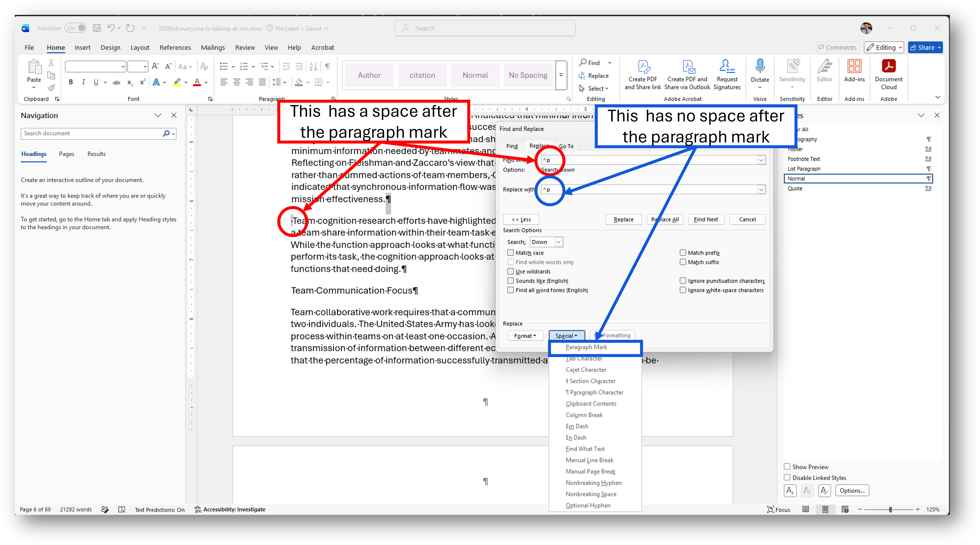Click the Sort icon in Paragraph group

[313, 67]
